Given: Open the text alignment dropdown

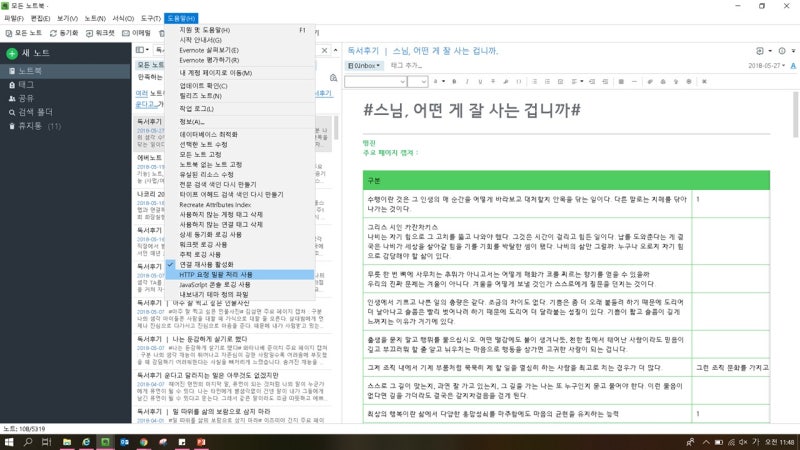Looking at the screenshot, I should (x=577, y=82).
